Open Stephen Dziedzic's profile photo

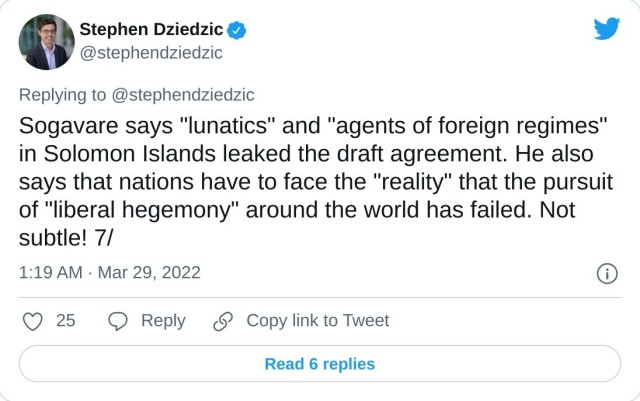click(47, 42)
